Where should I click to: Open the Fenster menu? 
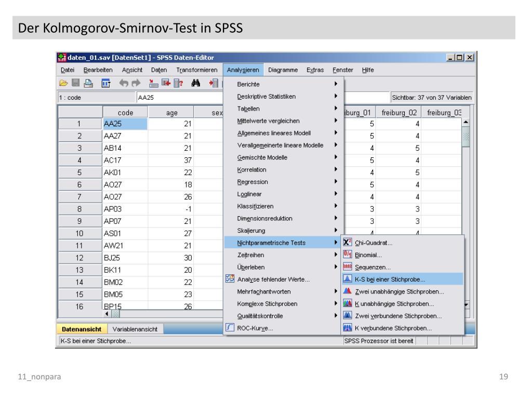(x=343, y=70)
